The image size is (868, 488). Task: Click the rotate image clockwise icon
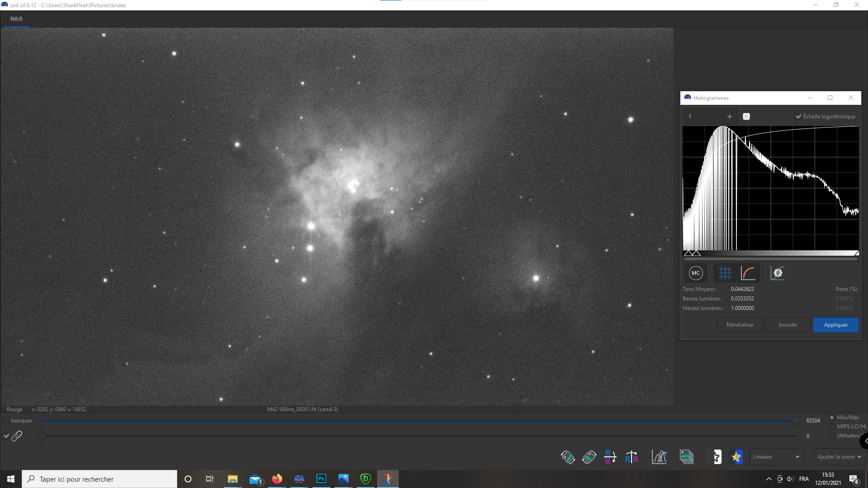coord(589,457)
